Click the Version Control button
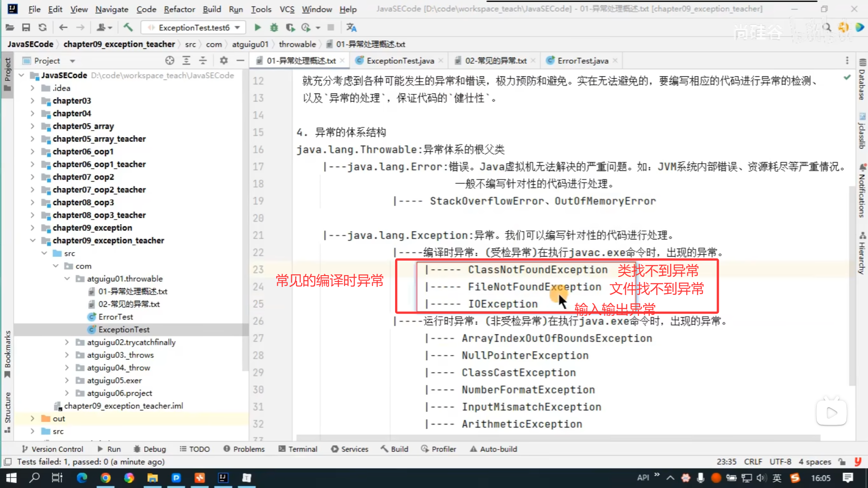This screenshot has width=868, height=488. coord(52,449)
